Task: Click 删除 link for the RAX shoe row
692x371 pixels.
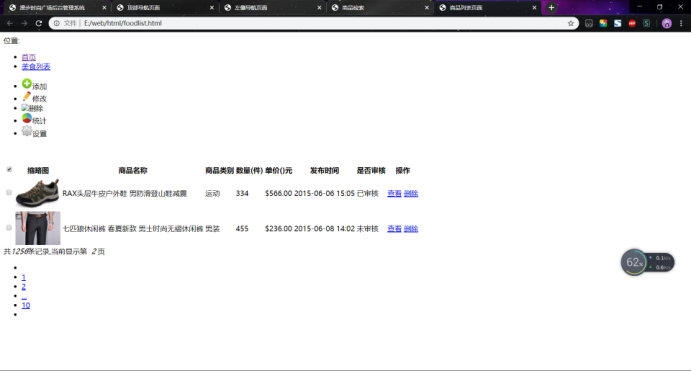Action: (x=411, y=193)
